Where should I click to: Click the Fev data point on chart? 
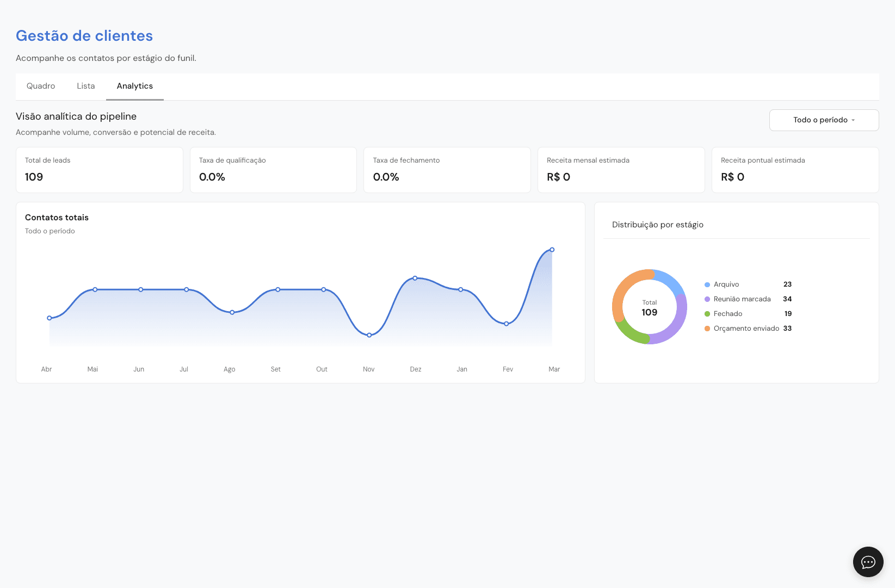[507, 324]
